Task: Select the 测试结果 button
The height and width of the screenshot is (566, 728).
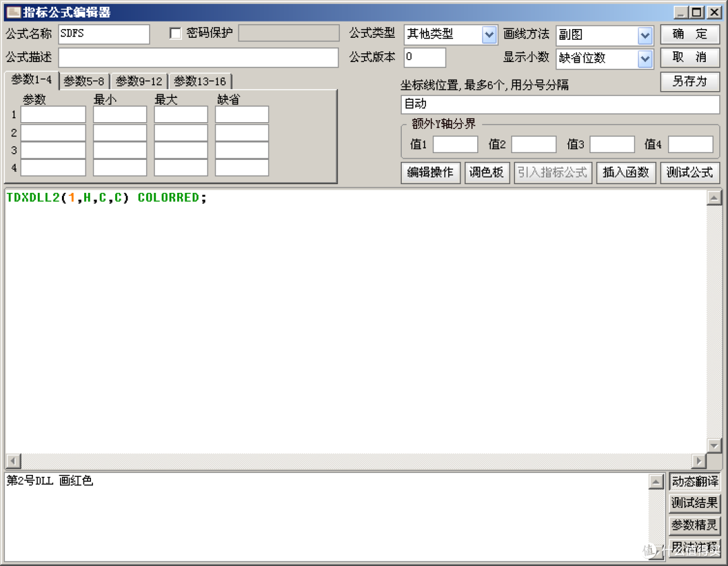Action: pyautogui.click(x=694, y=503)
